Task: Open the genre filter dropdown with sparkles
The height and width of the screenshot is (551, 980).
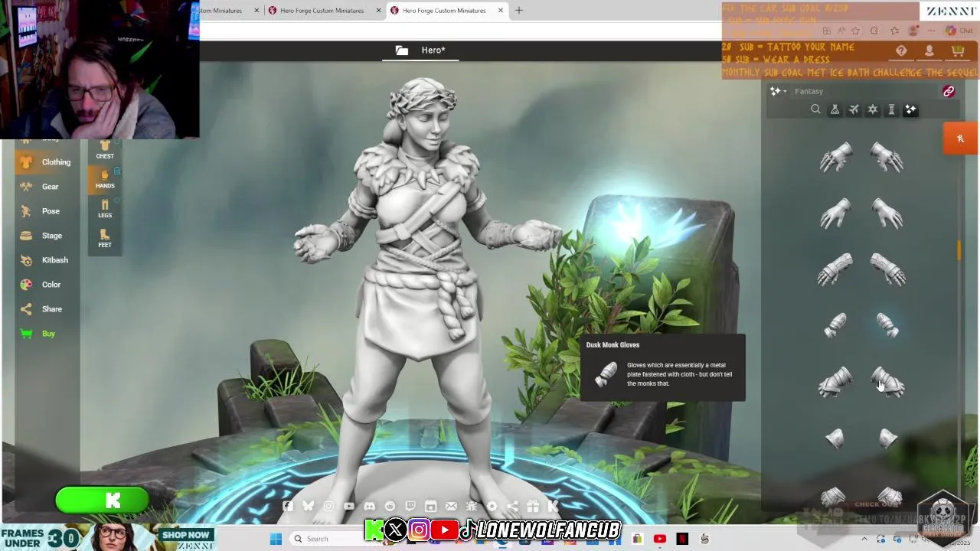Action: (x=779, y=91)
